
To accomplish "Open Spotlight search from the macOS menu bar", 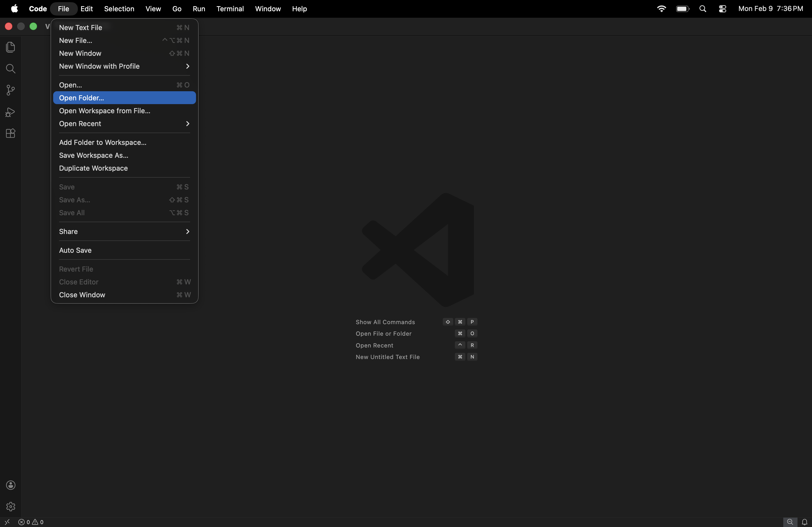I will (x=703, y=9).
